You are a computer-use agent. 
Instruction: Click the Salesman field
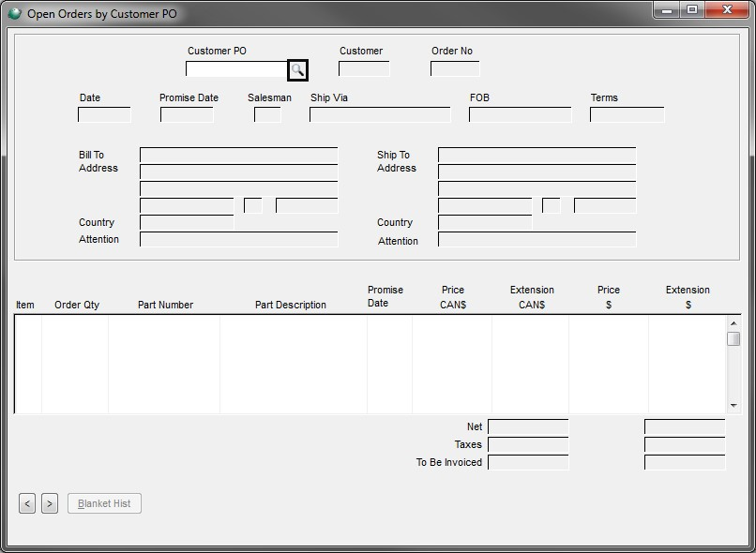pyautogui.click(x=267, y=115)
